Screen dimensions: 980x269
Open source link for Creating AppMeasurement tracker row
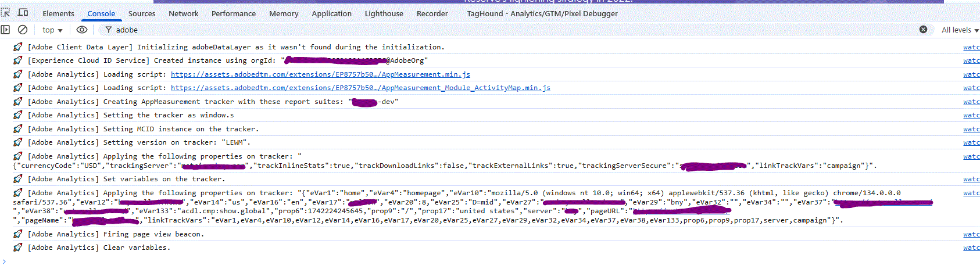971,102
